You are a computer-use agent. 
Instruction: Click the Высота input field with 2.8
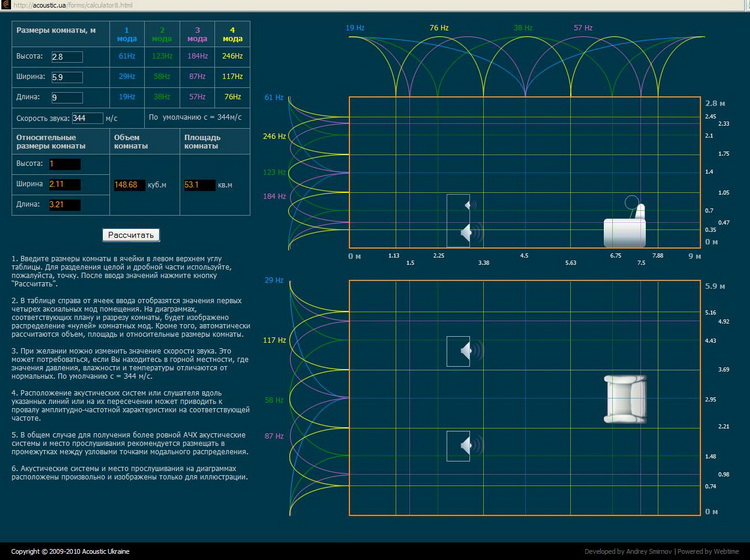pos(65,57)
